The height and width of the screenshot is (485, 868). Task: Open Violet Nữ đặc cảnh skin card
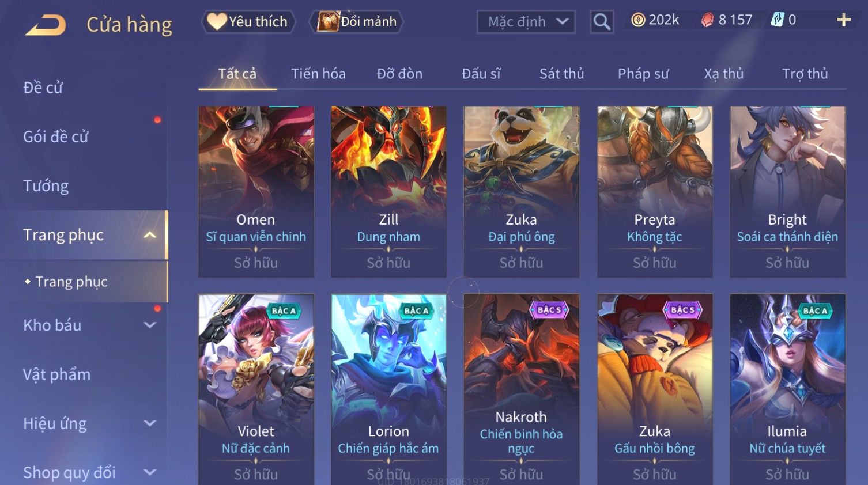[x=256, y=389]
